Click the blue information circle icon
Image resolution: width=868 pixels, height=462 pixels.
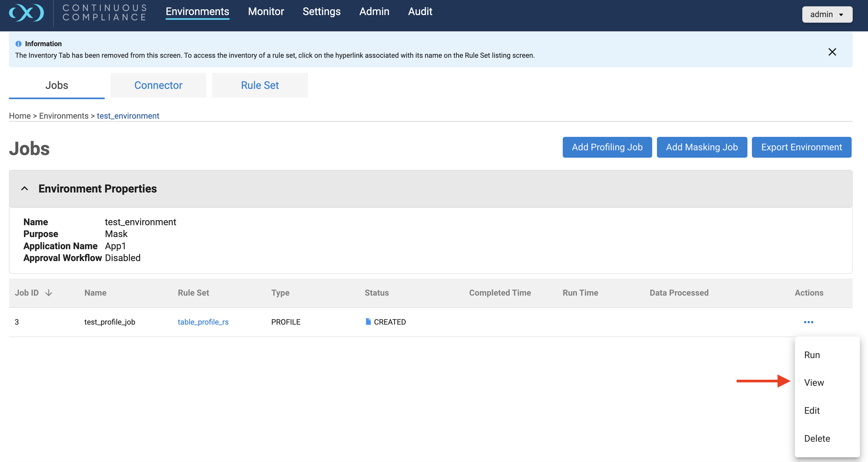(x=18, y=44)
